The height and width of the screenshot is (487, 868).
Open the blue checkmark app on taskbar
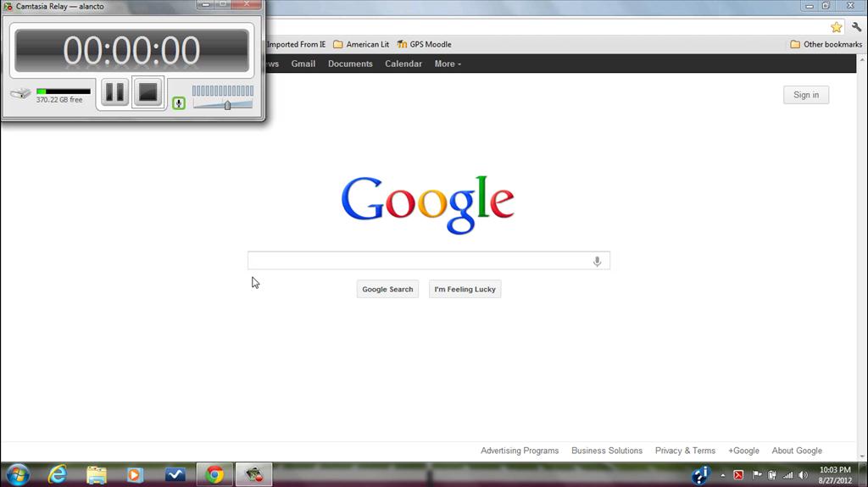coord(175,475)
